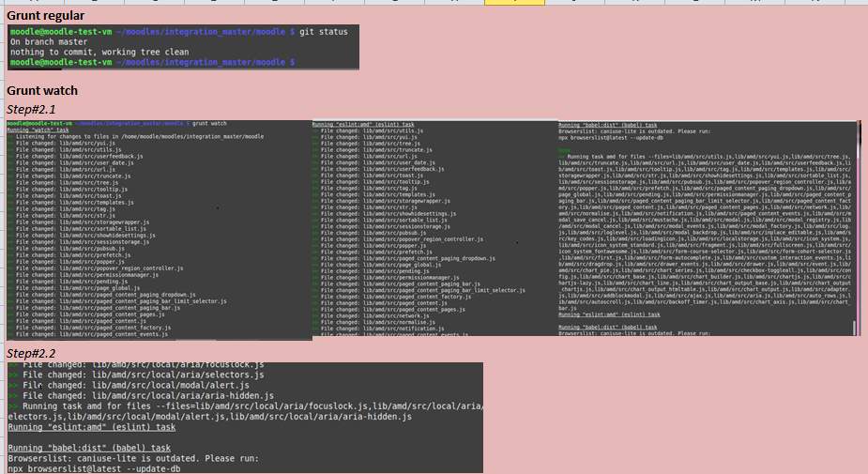Viewport: 868px width, 474px height.
Task: Click the "Step#2.2" label
Action: (x=31, y=353)
